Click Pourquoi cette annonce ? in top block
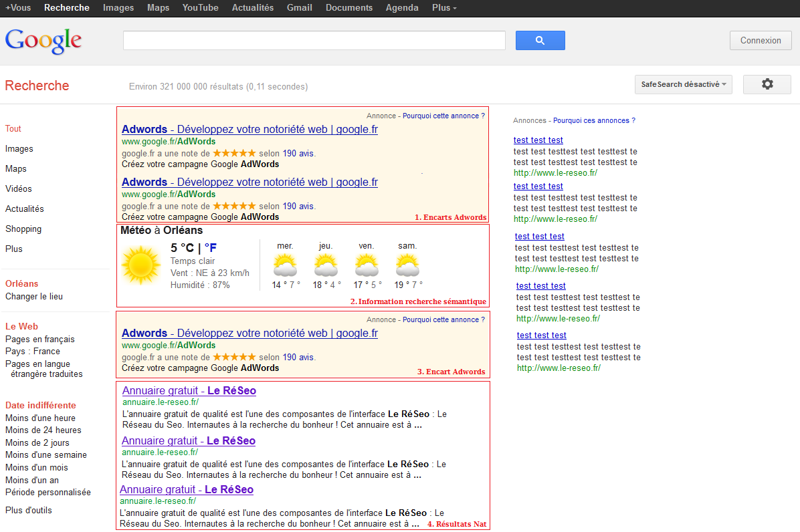This screenshot has height=532, width=800. click(444, 116)
